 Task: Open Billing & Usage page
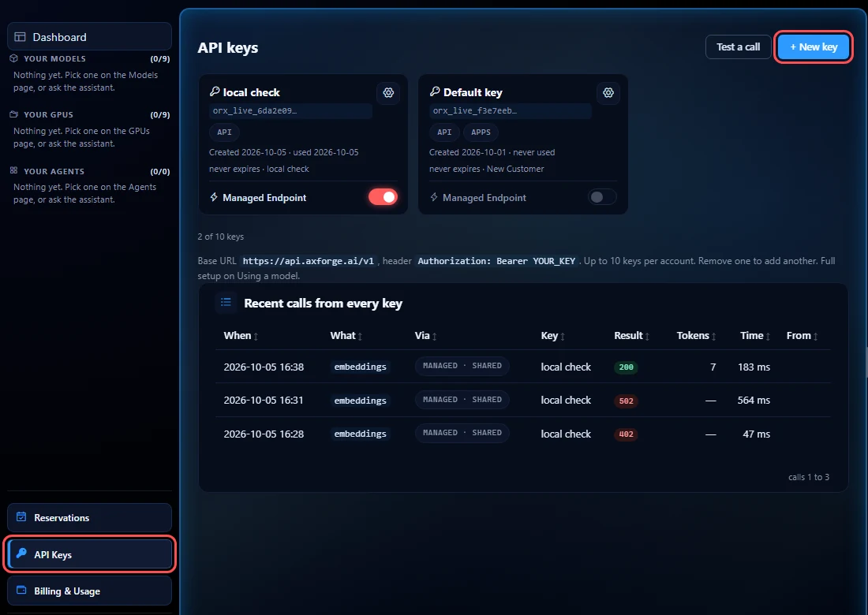pyautogui.click(x=89, y=591)
